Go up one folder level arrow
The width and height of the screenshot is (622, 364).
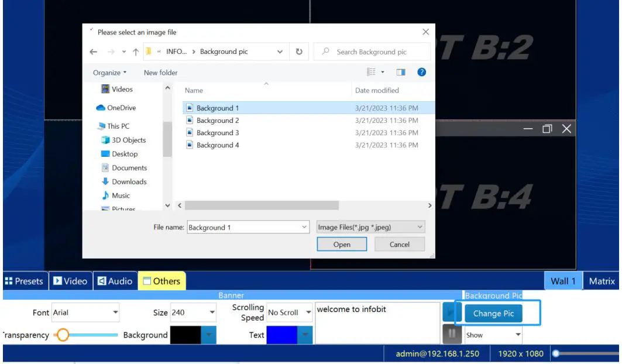[x=136, y=51]
